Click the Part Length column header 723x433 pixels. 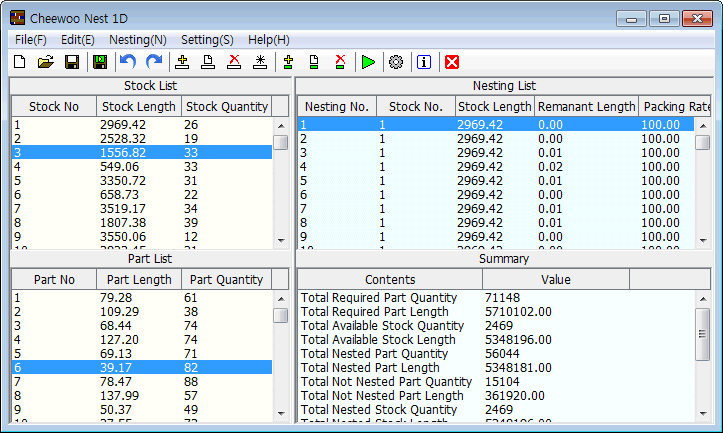(x=139, y=279)
